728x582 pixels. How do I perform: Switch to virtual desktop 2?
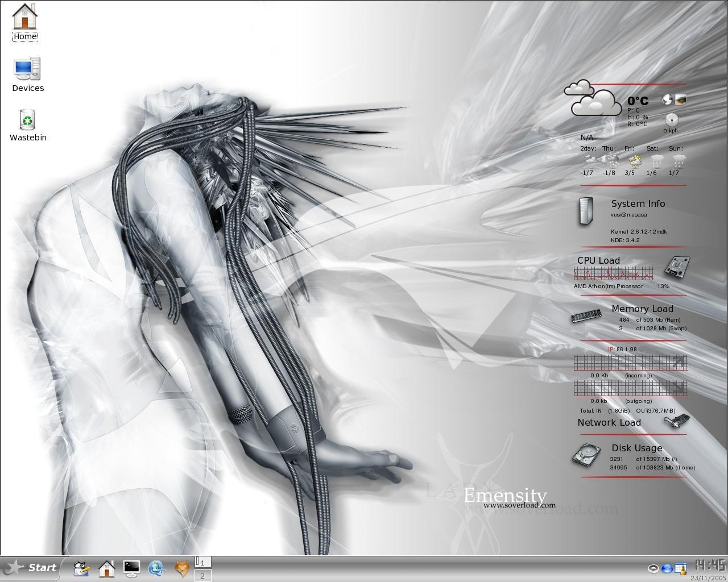[x=203, y=575]
